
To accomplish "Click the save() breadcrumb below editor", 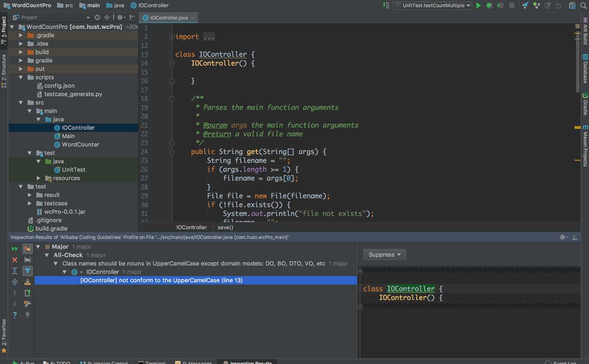I will 225,227.
